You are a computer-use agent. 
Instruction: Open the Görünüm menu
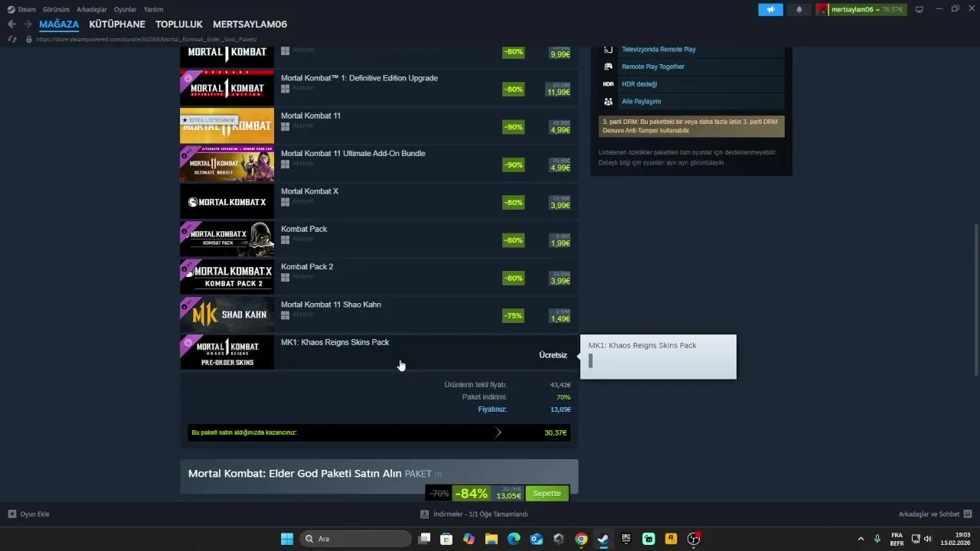[x=56, y=9]
